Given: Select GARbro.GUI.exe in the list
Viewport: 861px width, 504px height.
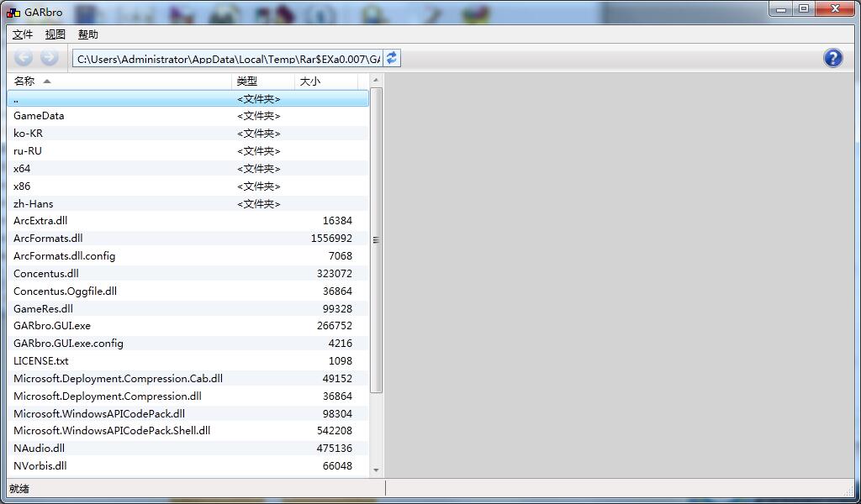Looking at the screenshot, I should pyautogui.click(x=52, y=326).
